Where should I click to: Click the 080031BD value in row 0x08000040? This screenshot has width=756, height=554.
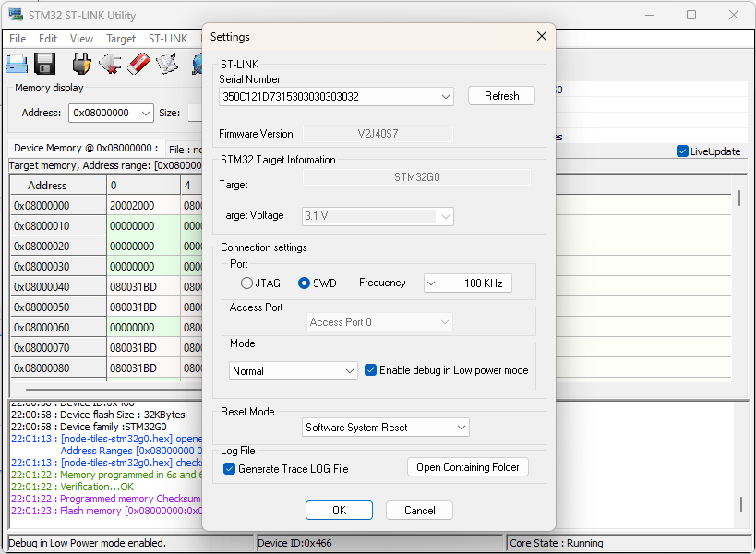point(144,287)
